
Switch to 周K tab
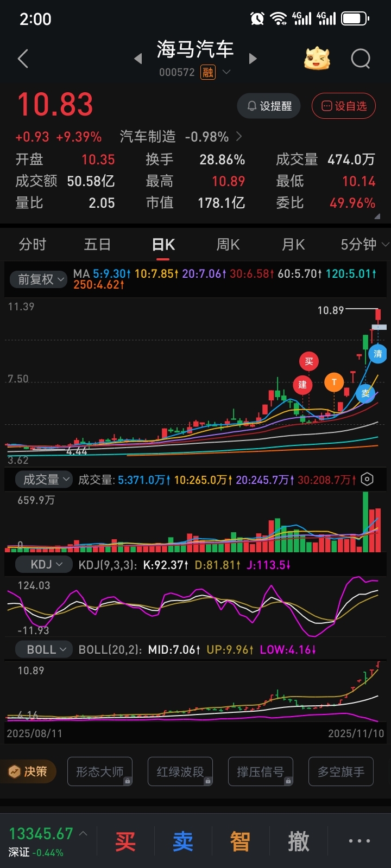pyautogui.click(x=228, y=245)
